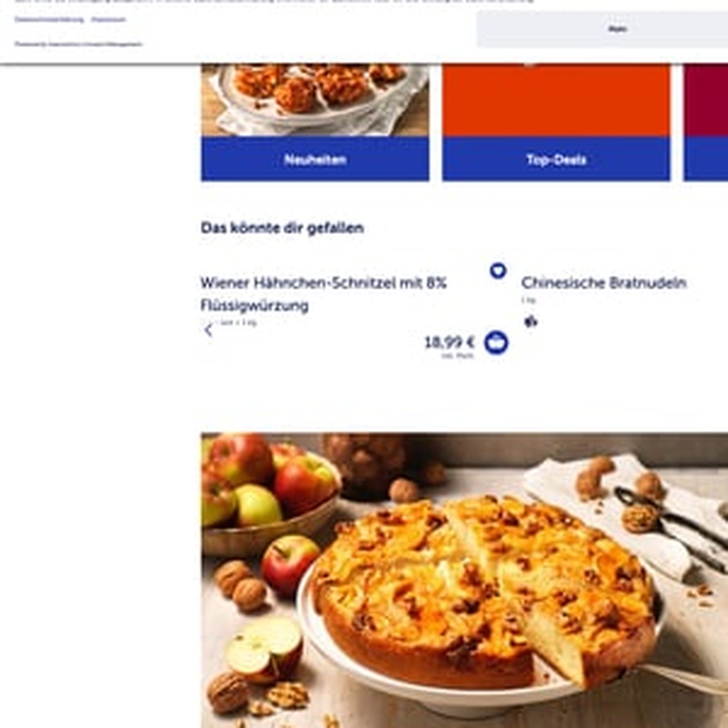Viewport: 728px width, 728px height.
Task: Click the orange Top-Deals tile
Action: click(556, 100)
